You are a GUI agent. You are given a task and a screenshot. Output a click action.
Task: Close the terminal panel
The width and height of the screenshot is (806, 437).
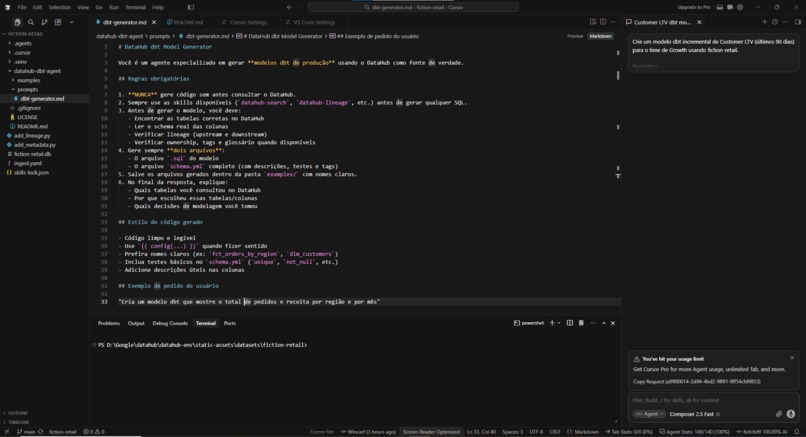(613, 323)
